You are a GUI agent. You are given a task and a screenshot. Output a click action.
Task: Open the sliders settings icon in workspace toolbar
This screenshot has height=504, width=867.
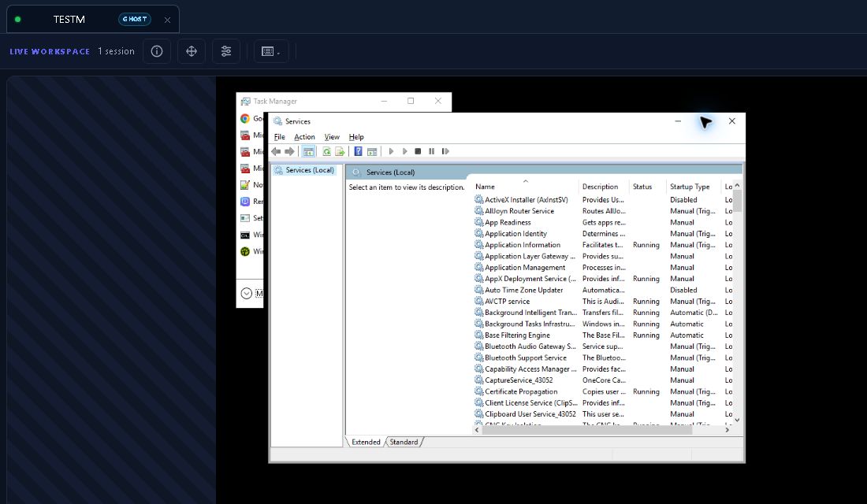[x=226, y=51]
